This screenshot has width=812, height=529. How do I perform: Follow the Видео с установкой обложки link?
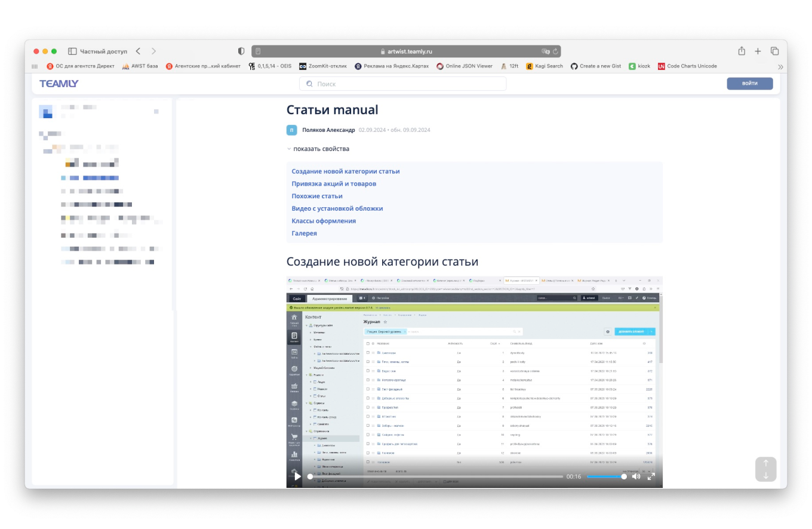tap(337, 209)
